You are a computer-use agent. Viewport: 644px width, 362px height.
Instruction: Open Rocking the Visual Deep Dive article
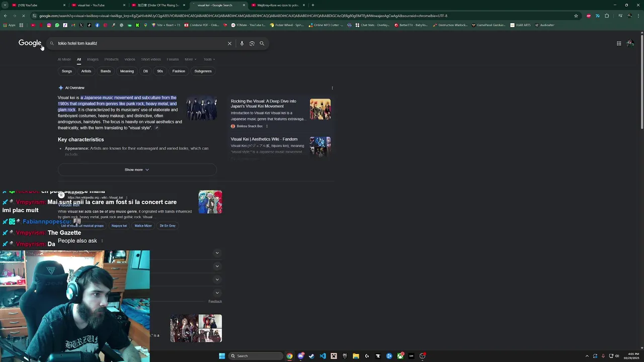pyautogui.click(x=264, y=104)
